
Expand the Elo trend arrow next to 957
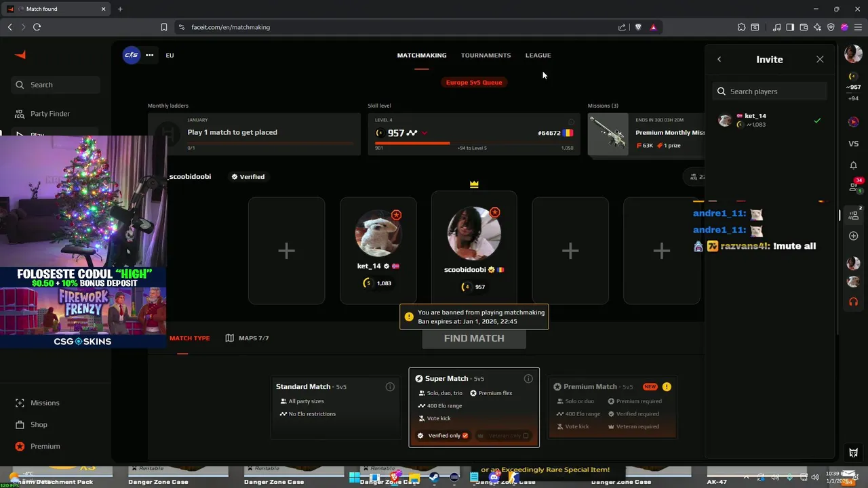pos(425,134)
